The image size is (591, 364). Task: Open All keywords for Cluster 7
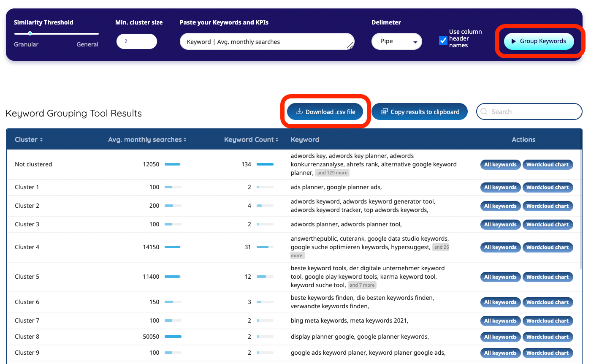click(500, 321)
